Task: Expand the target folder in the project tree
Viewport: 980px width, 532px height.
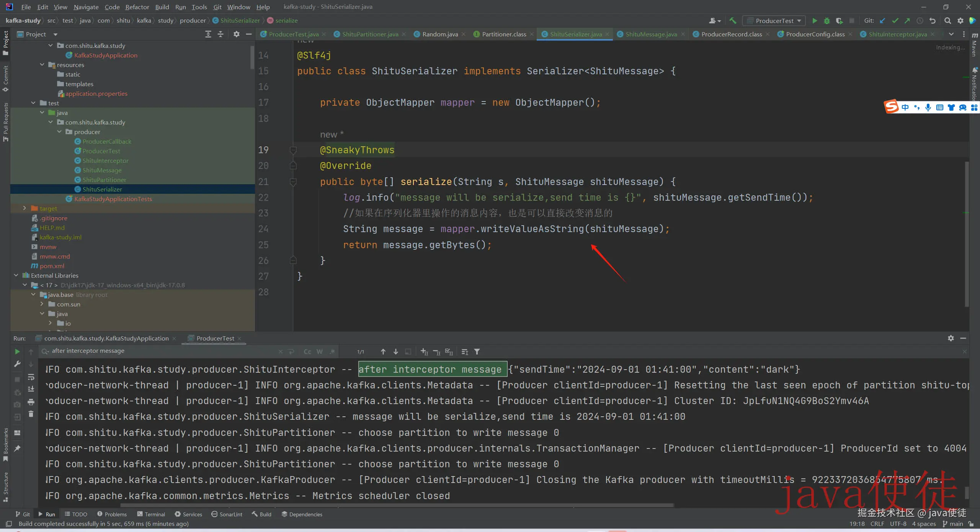Action: coord(24,208)
